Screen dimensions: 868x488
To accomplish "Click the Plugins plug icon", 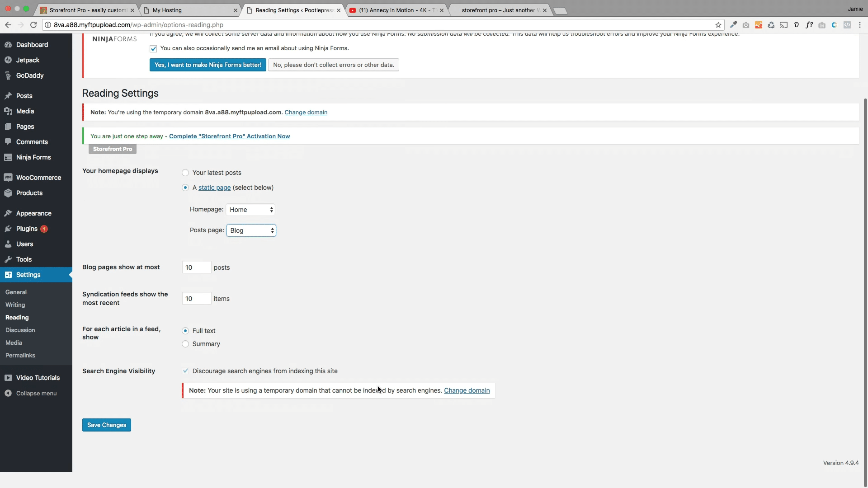I will [x=8, y=229].
